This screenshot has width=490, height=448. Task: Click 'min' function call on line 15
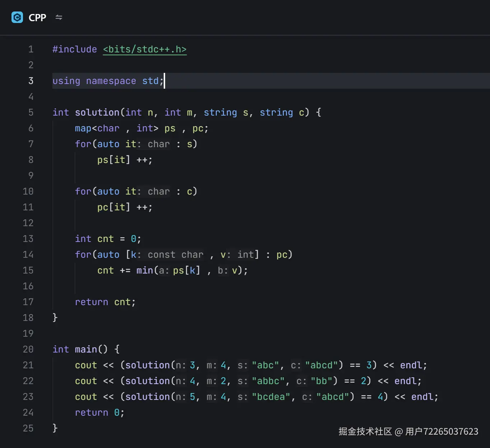tap(144, 270)
